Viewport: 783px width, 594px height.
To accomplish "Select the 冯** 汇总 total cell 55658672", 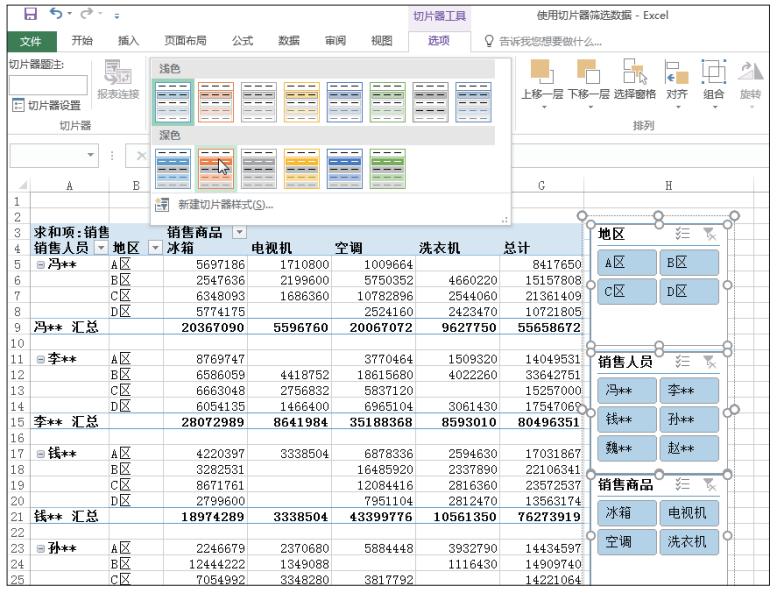I will coord(541,327).
